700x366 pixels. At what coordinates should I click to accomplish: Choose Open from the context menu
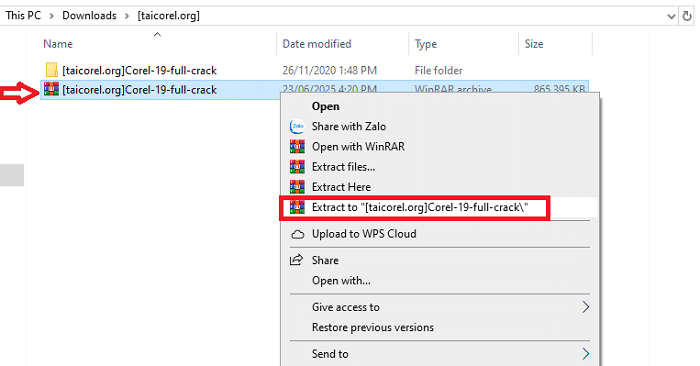(x=325, y=107)
